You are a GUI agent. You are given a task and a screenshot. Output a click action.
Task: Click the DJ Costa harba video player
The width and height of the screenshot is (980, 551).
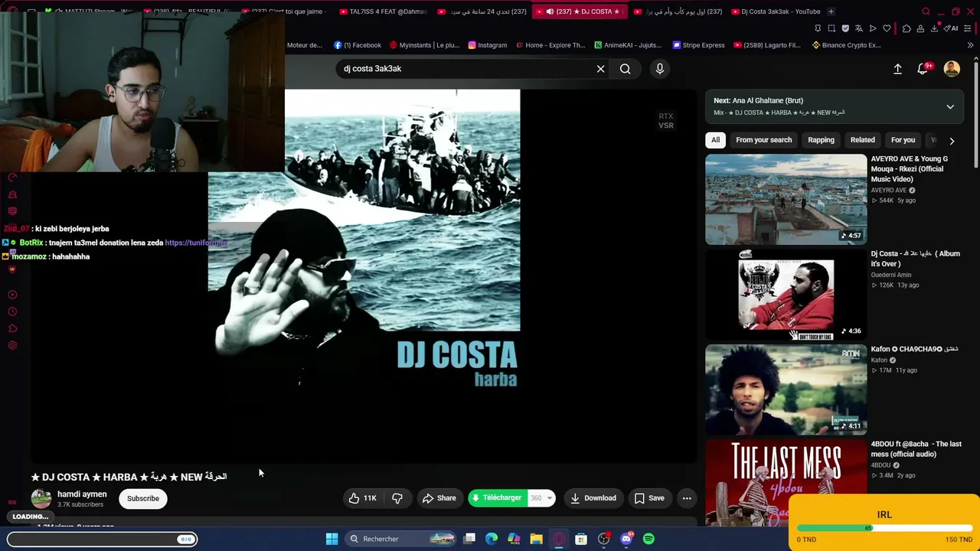pos(364,275)
